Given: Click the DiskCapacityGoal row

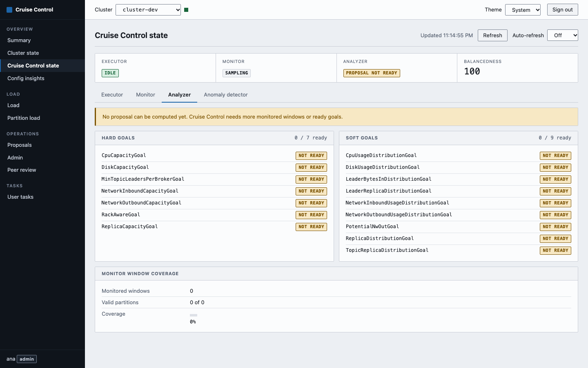Looking at the screenshot, I should (214, 168).
